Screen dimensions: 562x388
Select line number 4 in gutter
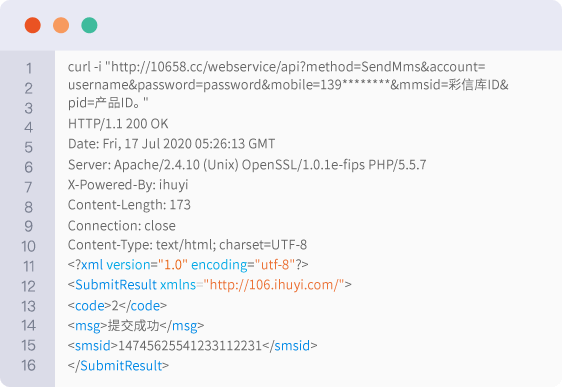[x=29, y=128]
